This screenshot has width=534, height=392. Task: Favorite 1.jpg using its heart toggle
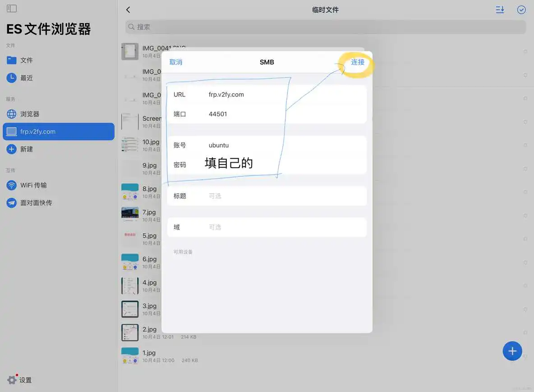[525, 356]
